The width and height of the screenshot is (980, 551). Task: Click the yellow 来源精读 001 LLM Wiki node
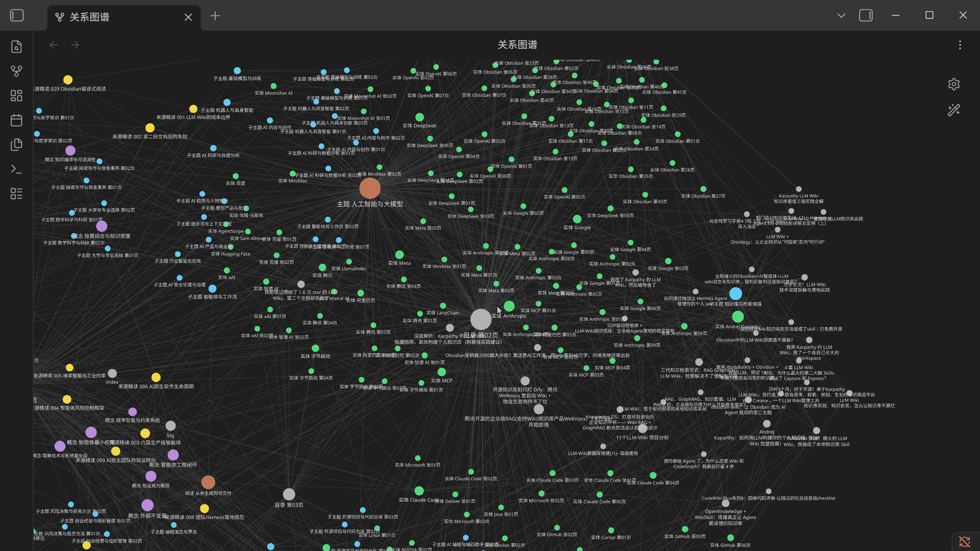click(194, 109)
